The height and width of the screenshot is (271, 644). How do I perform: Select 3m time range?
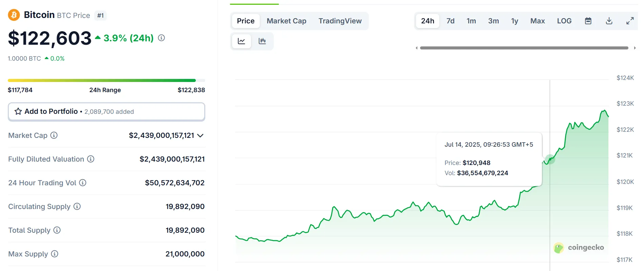pos(494,21)
